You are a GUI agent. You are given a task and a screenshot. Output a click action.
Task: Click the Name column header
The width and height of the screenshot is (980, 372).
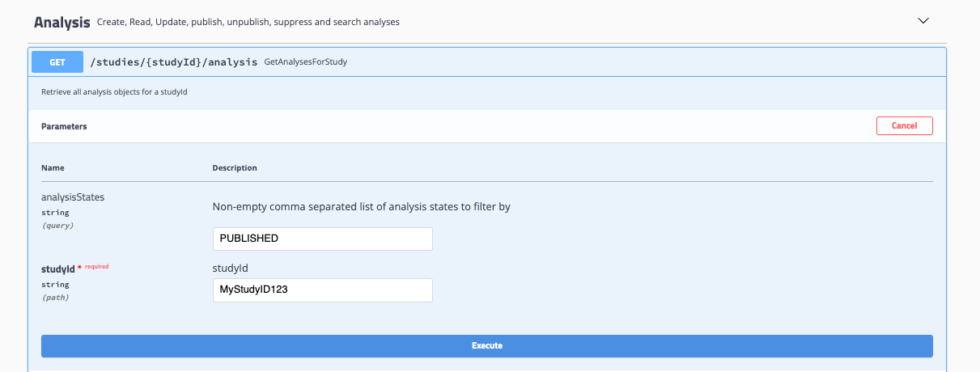[53, 168]
